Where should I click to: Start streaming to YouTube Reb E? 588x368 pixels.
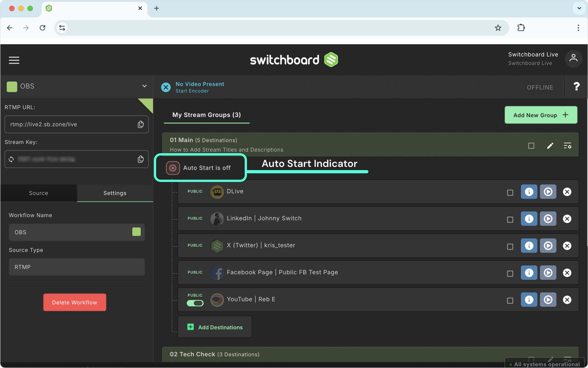pyautogui.click(x=548, y=300)
